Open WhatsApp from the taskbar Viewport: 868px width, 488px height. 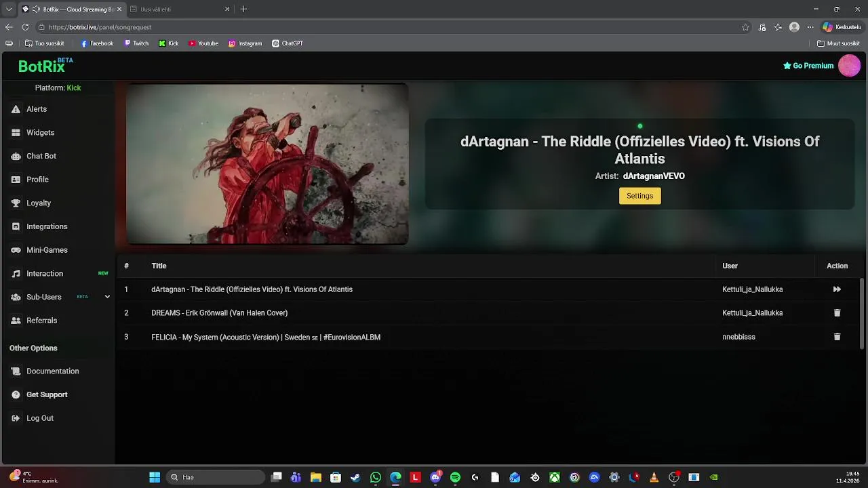(x=376, y=477)
